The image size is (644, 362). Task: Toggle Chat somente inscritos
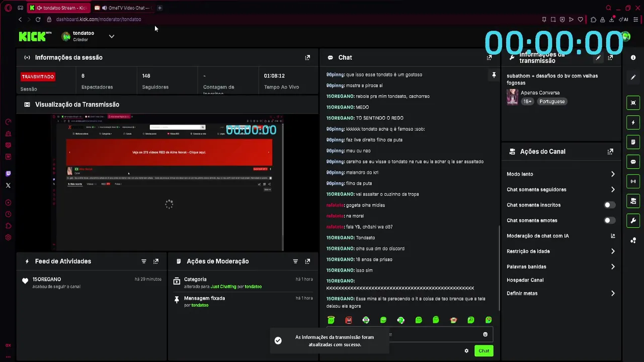609,205
